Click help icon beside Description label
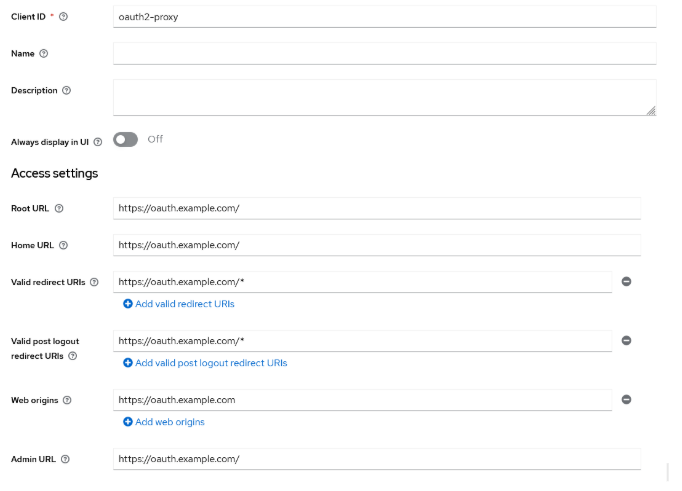This screenshot has height=491, width=682. pyautogui.click(x=67, y=90)
